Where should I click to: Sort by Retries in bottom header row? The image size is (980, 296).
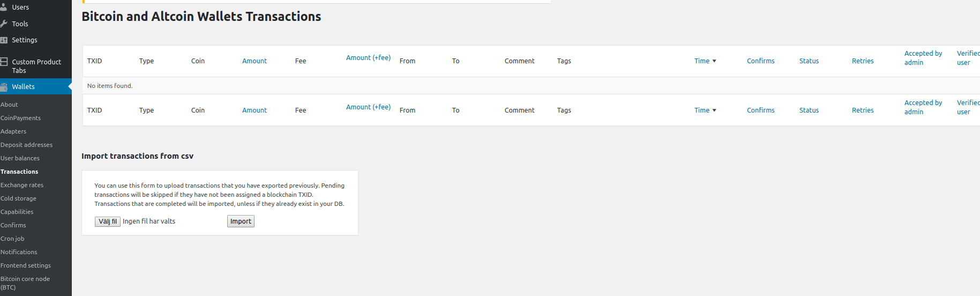pos(863,110)
